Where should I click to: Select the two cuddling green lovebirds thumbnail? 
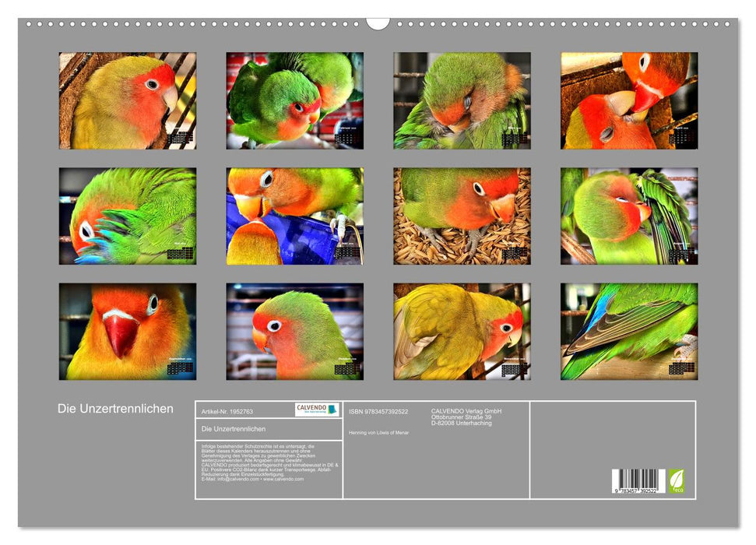(x=294, y=100)
